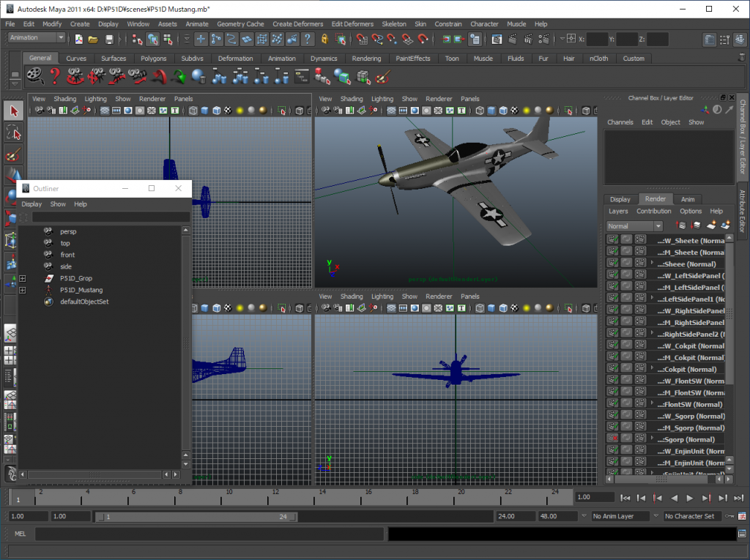
Task: Click Play backwards button
Action: coord(674,499)
